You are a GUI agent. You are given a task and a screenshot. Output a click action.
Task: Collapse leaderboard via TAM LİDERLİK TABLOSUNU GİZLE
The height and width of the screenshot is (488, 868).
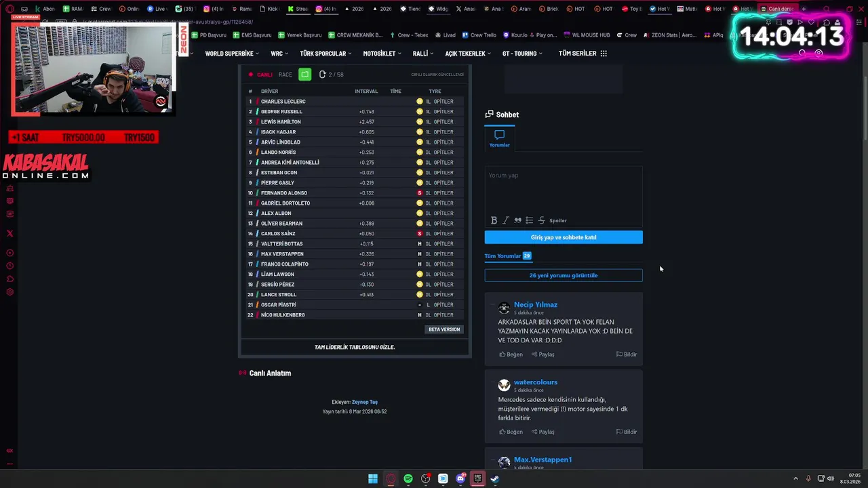355,347
